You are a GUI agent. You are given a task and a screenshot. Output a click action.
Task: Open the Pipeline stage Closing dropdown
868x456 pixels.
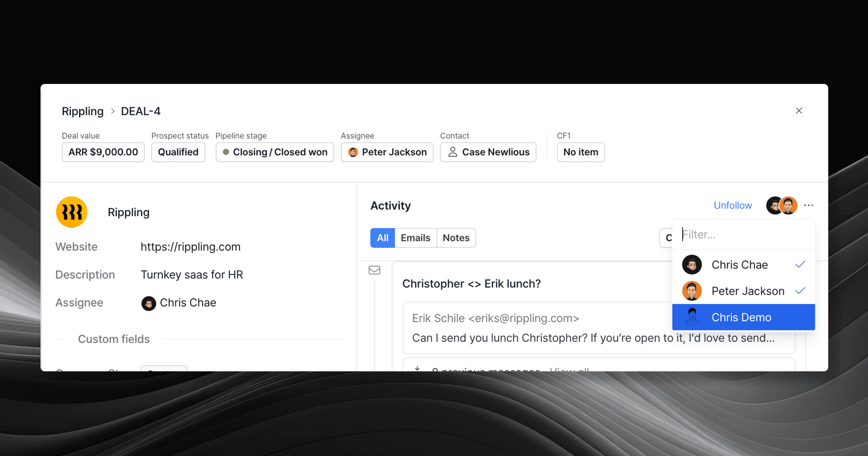click(x=275, y=152)
